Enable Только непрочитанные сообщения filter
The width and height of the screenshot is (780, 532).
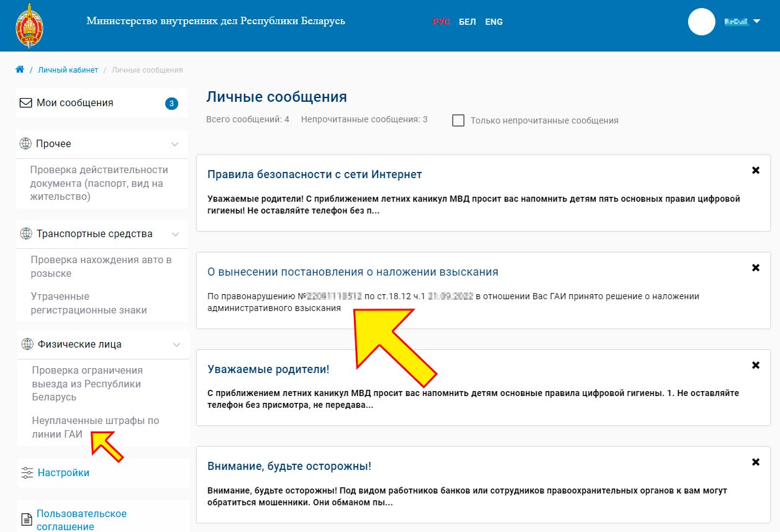click(458, 120)
